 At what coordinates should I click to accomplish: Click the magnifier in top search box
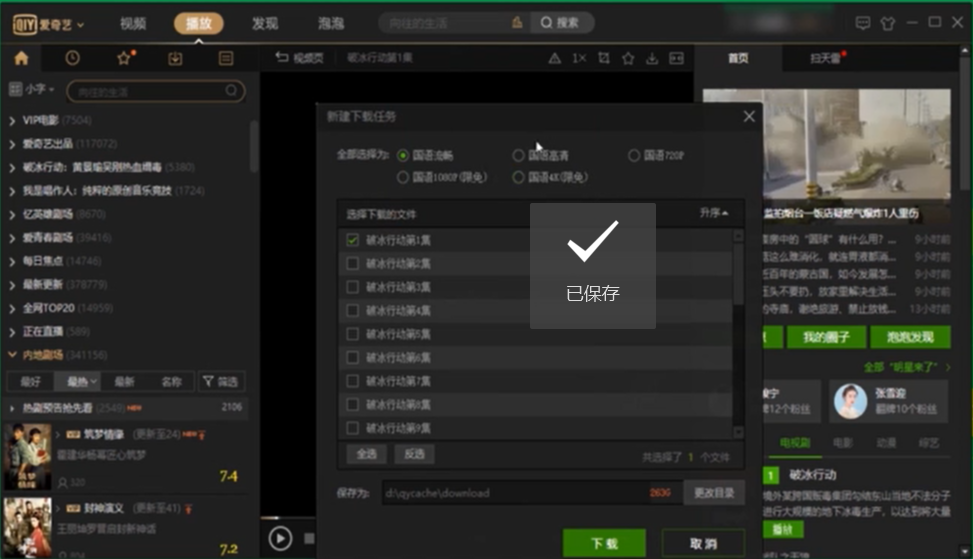pos(546,23)
